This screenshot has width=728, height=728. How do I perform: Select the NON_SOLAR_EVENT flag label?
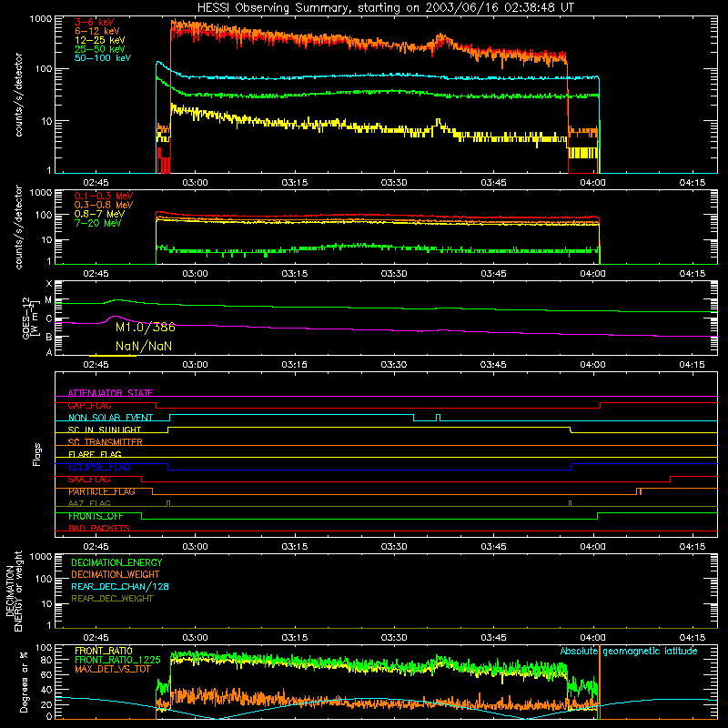point(110,418)
